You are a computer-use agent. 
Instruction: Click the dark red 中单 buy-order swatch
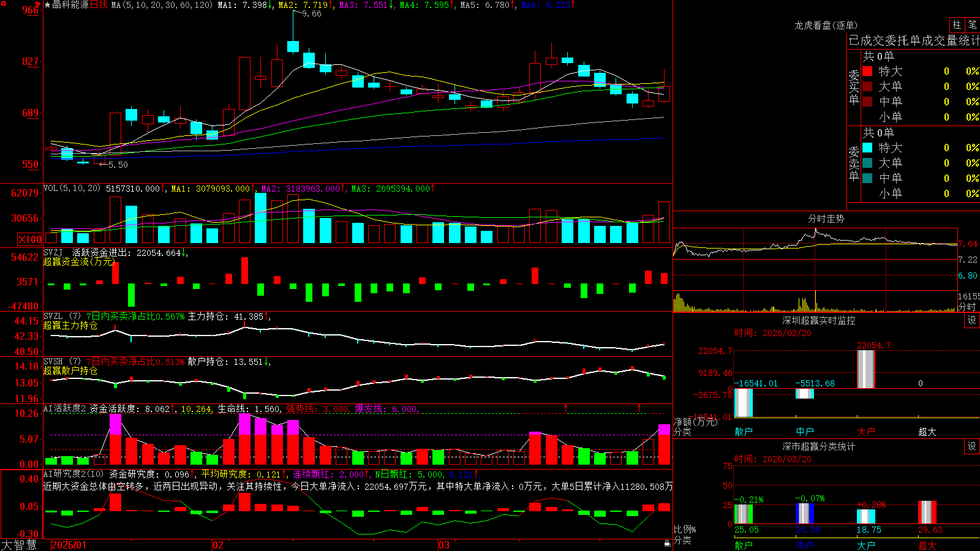coord(867,102)
